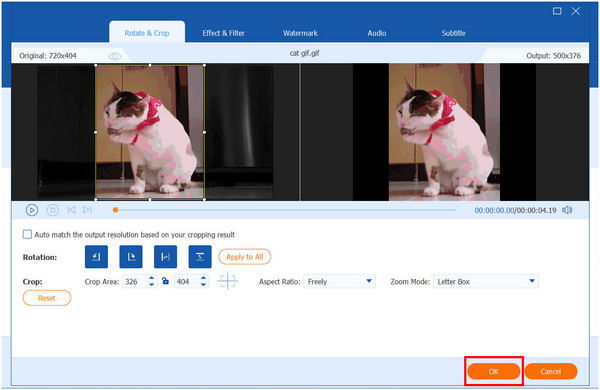Switch to the Rotate & Crop tab

147,33
